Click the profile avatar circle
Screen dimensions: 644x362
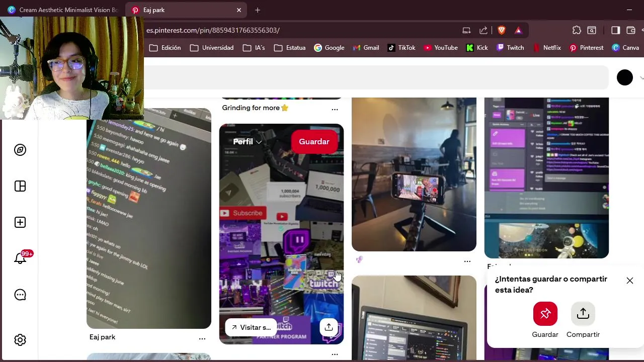(x=625, y=77)
